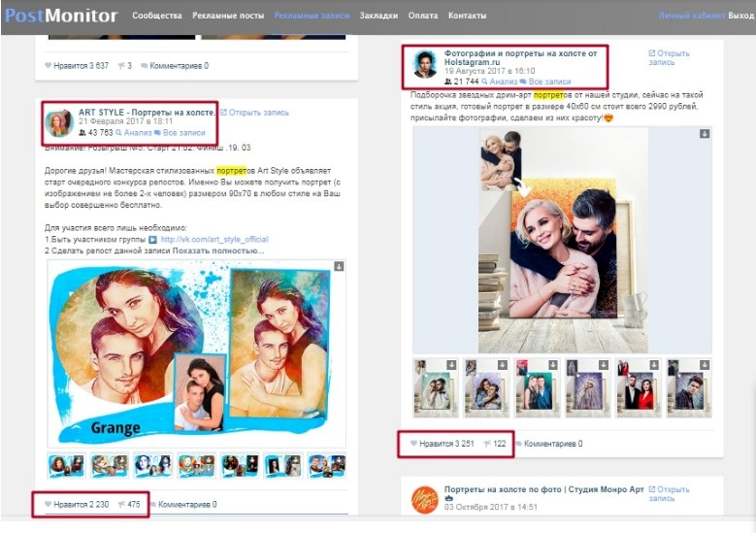Click the PostMonitor logo

(x=61, y=16)
